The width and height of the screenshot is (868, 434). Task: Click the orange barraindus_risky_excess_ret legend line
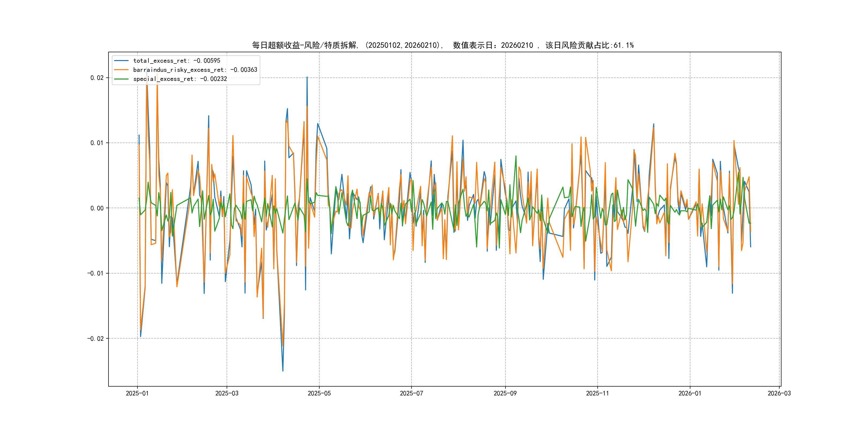(121, 70)
